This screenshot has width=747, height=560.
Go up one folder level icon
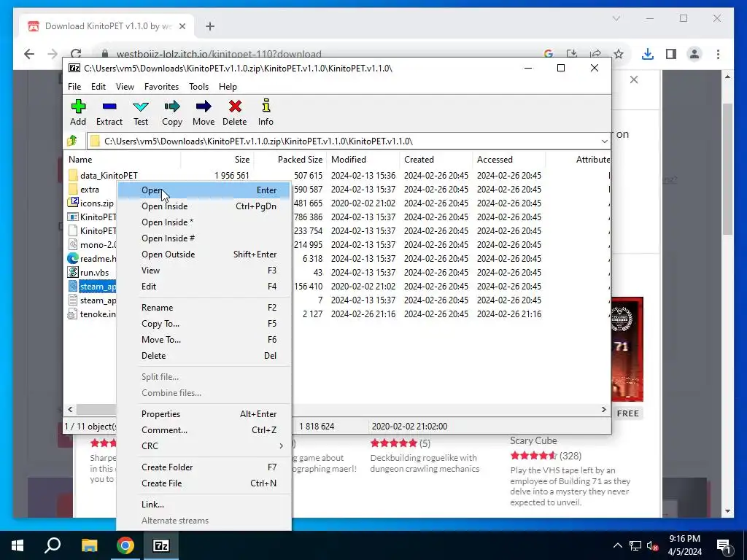click(x=72, y=141)
